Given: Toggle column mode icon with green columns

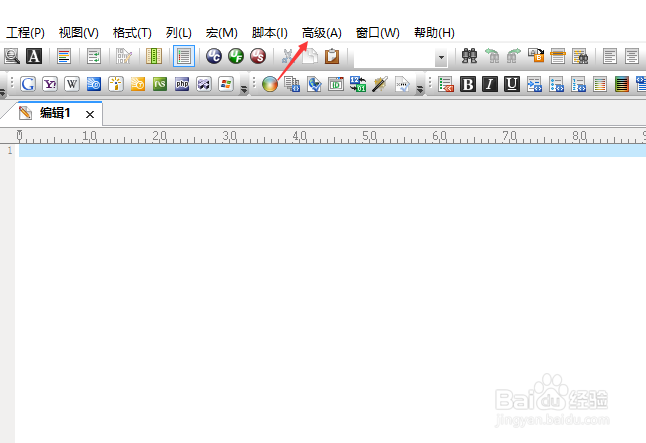Looking at the screenshot, I should [154, 56].
